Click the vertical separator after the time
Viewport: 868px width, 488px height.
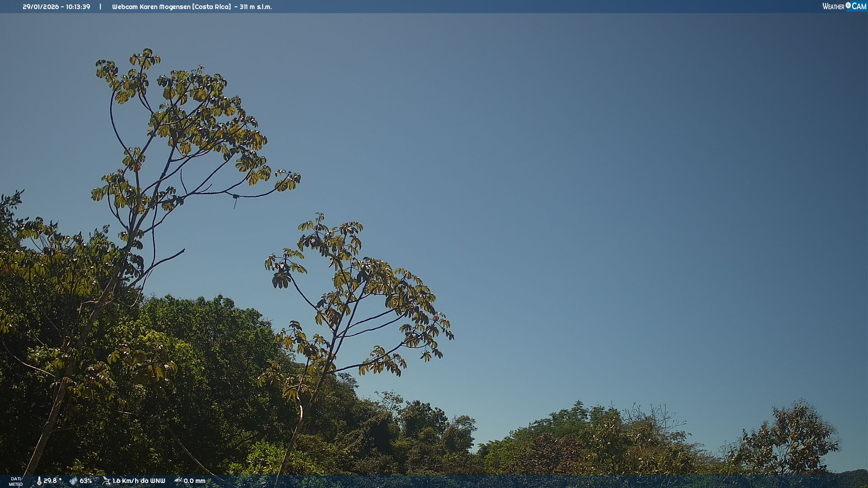(x=100, y=7)
